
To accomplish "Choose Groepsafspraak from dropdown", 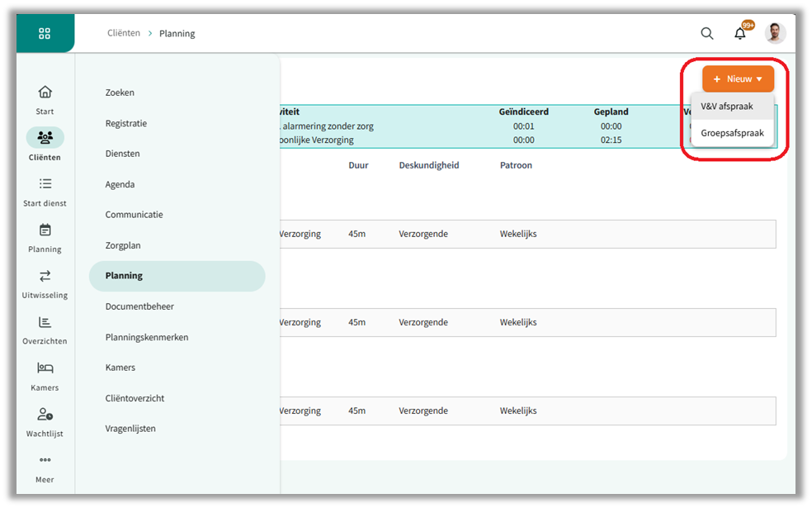I will point(732,133).
